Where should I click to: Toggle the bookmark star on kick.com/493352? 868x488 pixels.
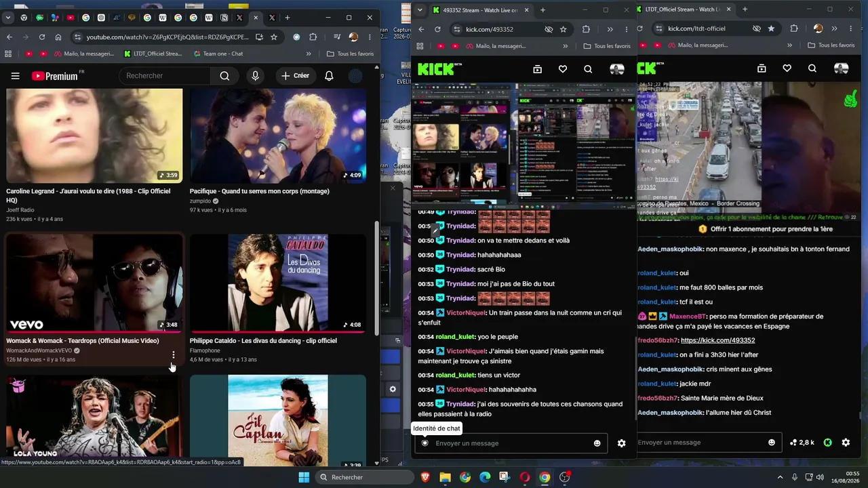(564, 29)
